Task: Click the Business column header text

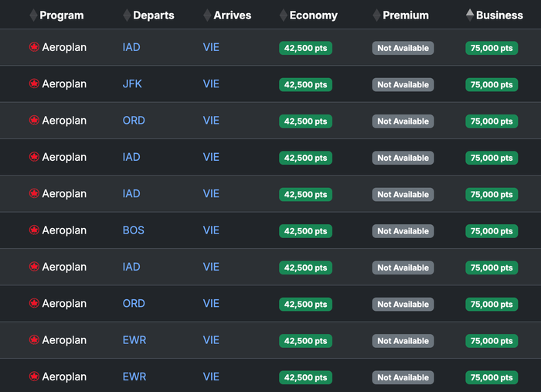Action: (499, 15)
